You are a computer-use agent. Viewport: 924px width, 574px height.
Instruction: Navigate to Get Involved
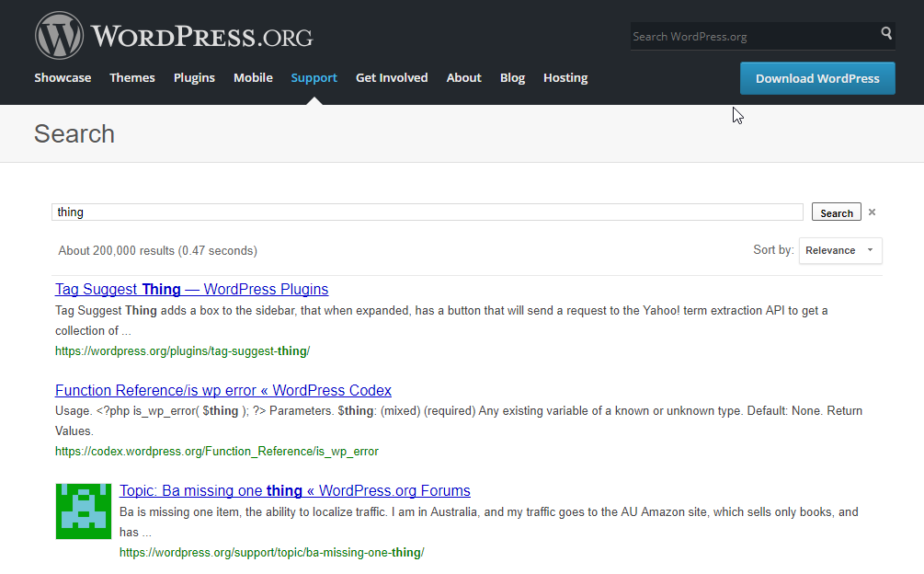pos(392,78)
